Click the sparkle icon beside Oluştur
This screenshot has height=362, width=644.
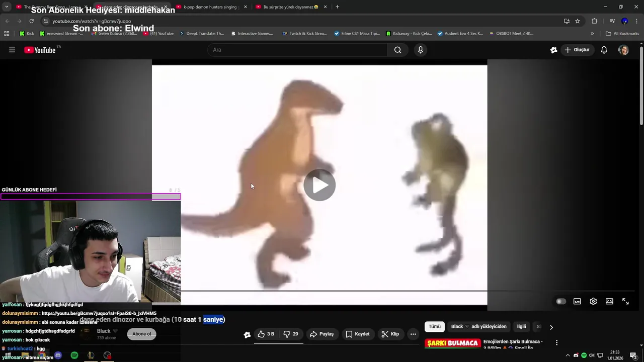[x=553, y=50]
